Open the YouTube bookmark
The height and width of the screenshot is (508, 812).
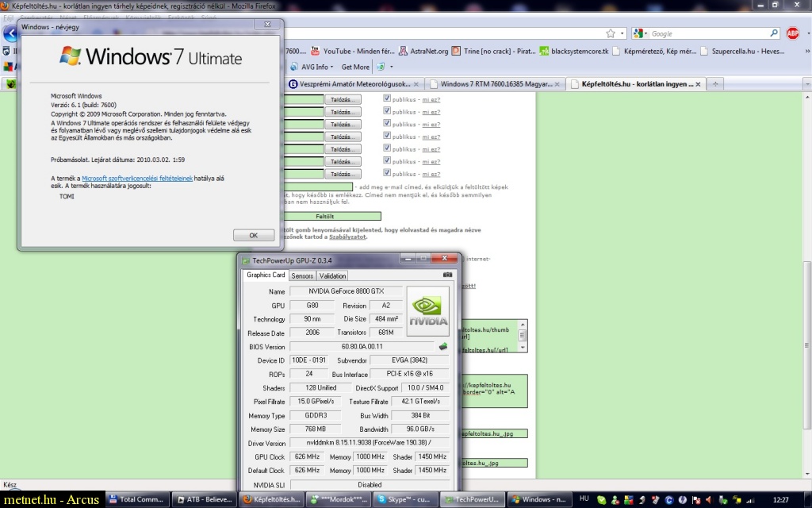coord(352,51)
